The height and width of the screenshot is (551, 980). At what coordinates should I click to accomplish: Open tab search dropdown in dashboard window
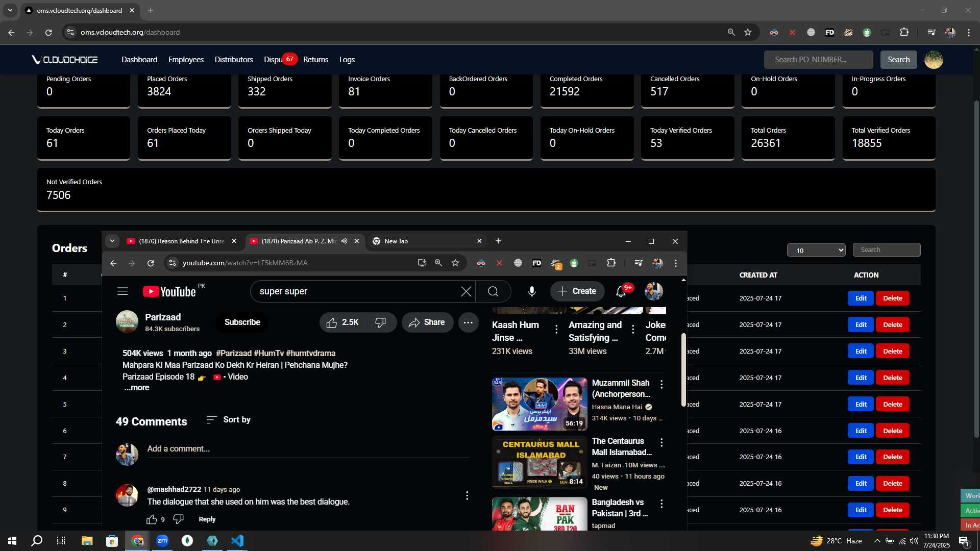pyautogui.click(x=10, y=10)
